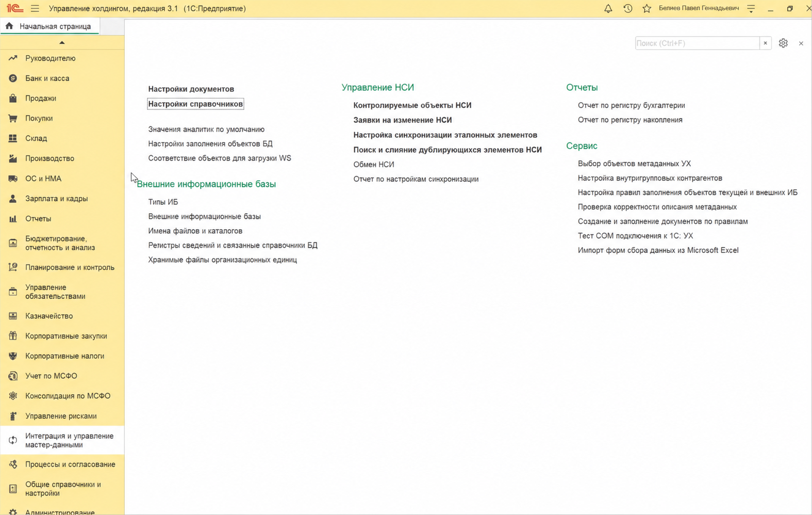Open favorites star icon
The width and height of the screenshot is (812, 515).
coord(647,8)
